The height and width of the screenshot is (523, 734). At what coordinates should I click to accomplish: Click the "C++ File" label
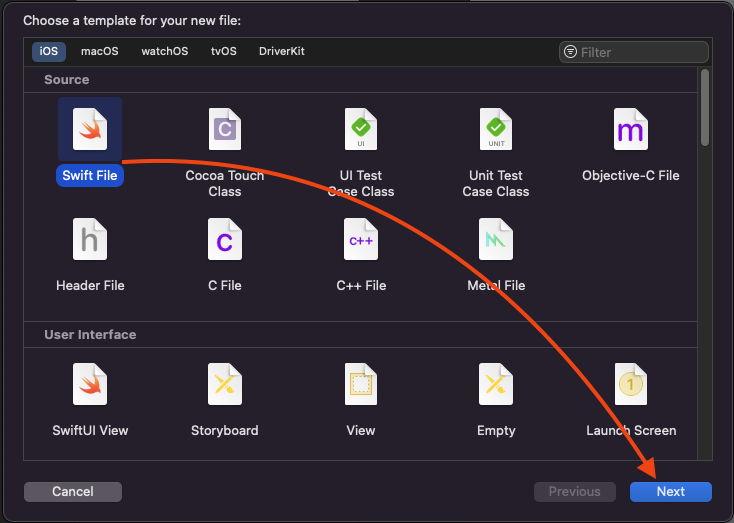click(361, 286)
